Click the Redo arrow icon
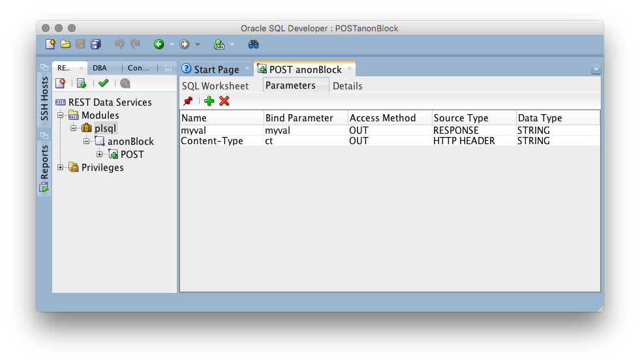Viewport: 640px width, 364px height. pos(135,44)
